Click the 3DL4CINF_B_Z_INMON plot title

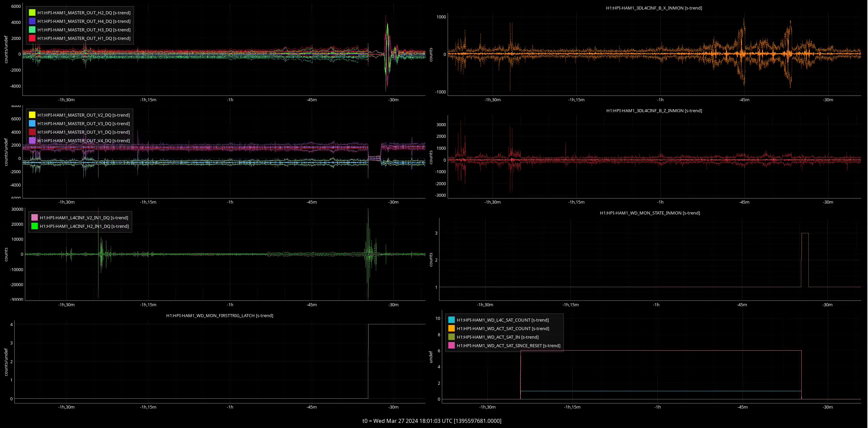tap(654, 110)
